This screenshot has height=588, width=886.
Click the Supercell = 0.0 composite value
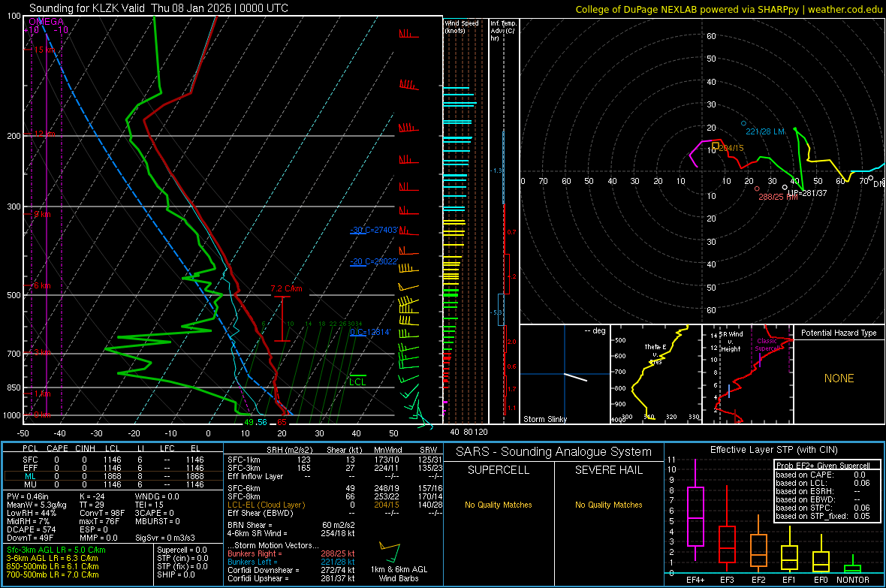click(x=182, y=550)
